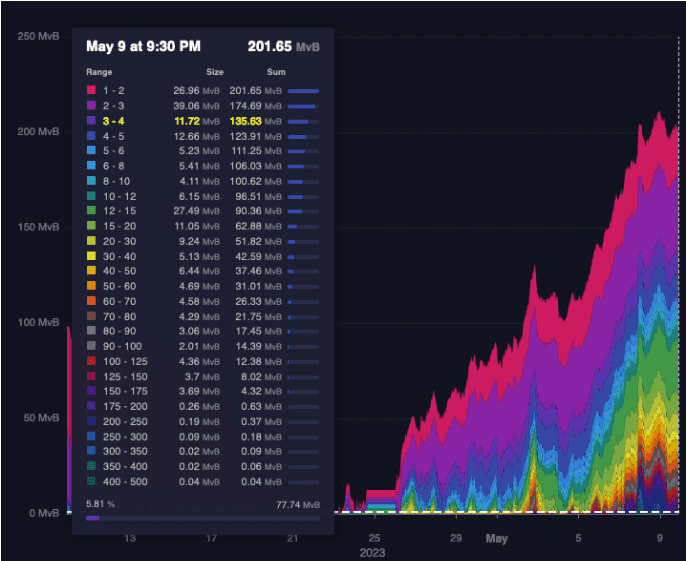This screenshot has height=561, width=686.
Task: Click the 200 - 250 range color swatch
Action: pos(91,421)
